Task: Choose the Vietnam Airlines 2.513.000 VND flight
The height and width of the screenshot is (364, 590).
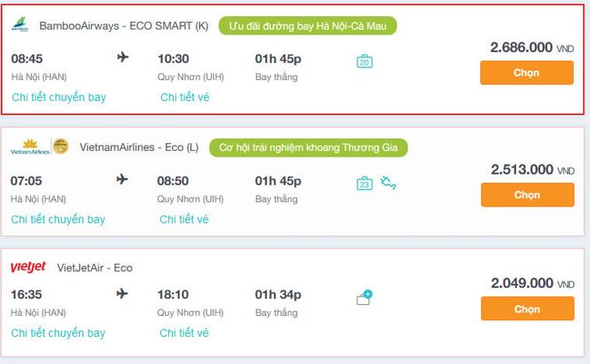Action: pyautogui.click(x=528, y=195)
